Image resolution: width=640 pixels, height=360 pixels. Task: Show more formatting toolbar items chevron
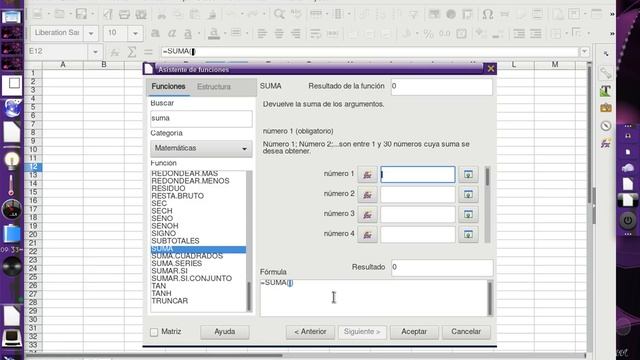click(612, 33)
